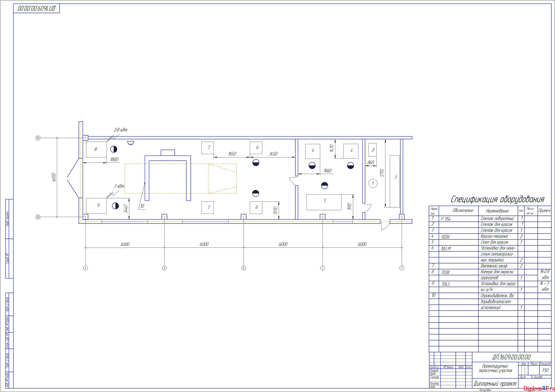Select the "Перв. примен." side stamp label
This screenshot has width=555, height=392.
[7, 219]
